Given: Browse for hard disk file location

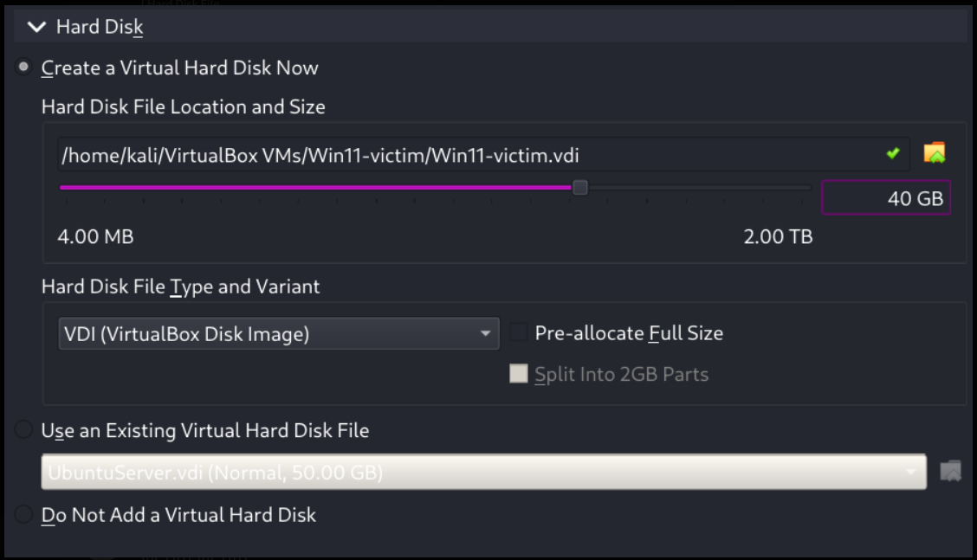Looking at the screenshot, I should [935, 154].
